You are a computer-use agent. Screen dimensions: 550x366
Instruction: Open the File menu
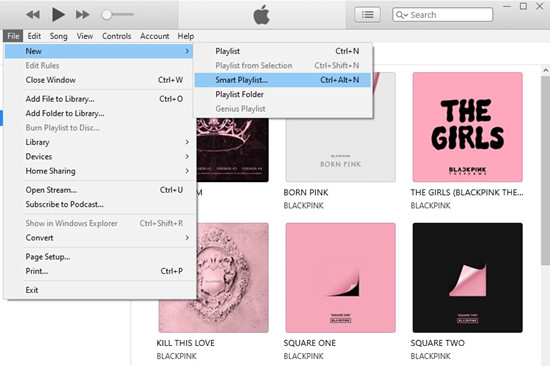point(13,36)
